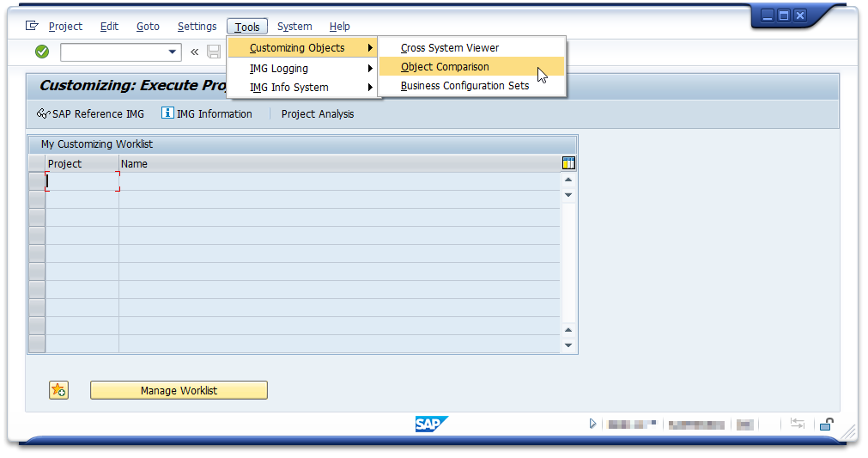
Task: Click IMG Information button label
Action: click(x=215, y=114)
